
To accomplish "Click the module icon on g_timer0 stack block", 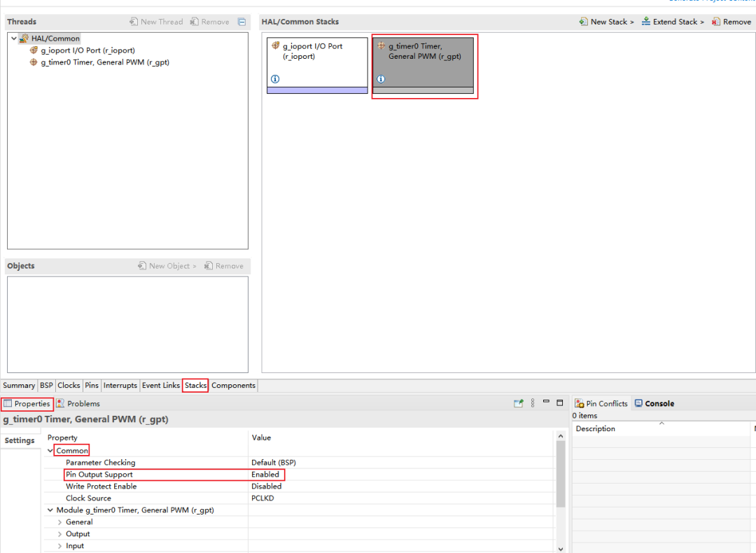I will point(381,45).
